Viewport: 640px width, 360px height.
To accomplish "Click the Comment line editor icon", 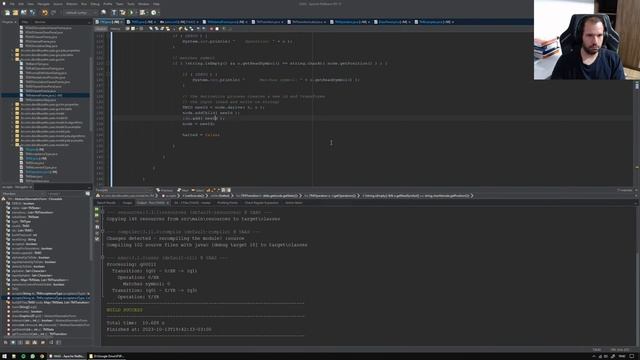I will tap(224, 29).
